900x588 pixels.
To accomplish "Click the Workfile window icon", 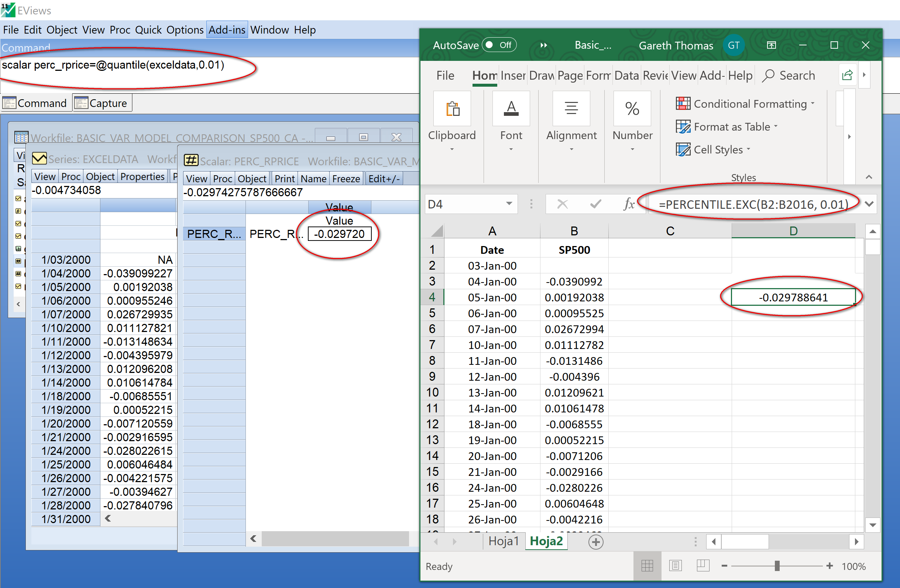I will click(21, 137).
